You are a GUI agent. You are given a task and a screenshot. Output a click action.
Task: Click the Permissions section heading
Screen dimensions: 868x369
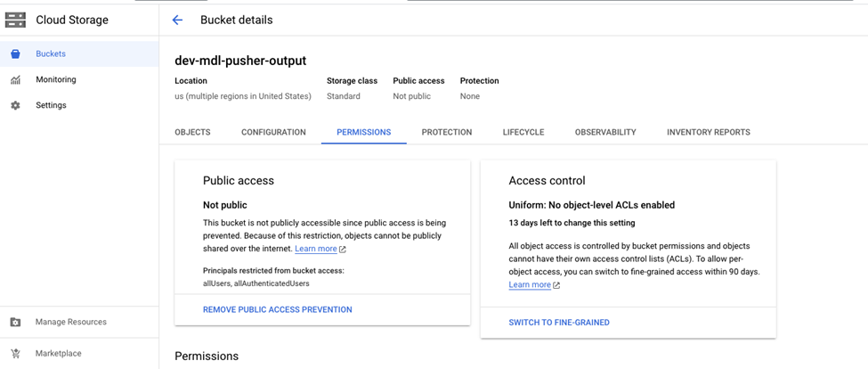point(207,357)
